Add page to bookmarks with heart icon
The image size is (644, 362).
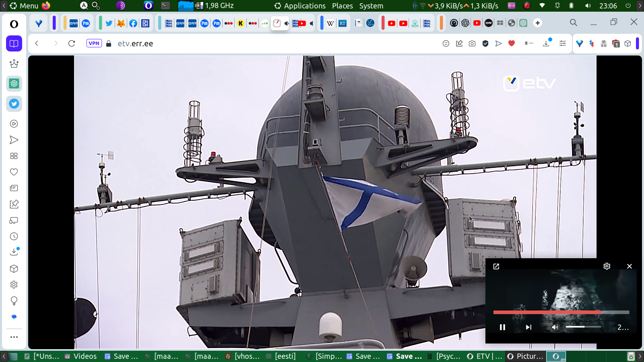point(512,43)
